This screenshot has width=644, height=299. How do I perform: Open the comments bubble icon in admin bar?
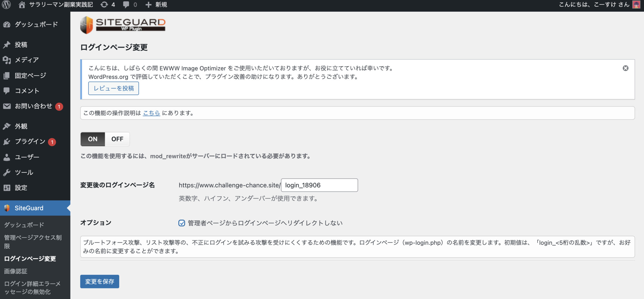coord(126,5)
